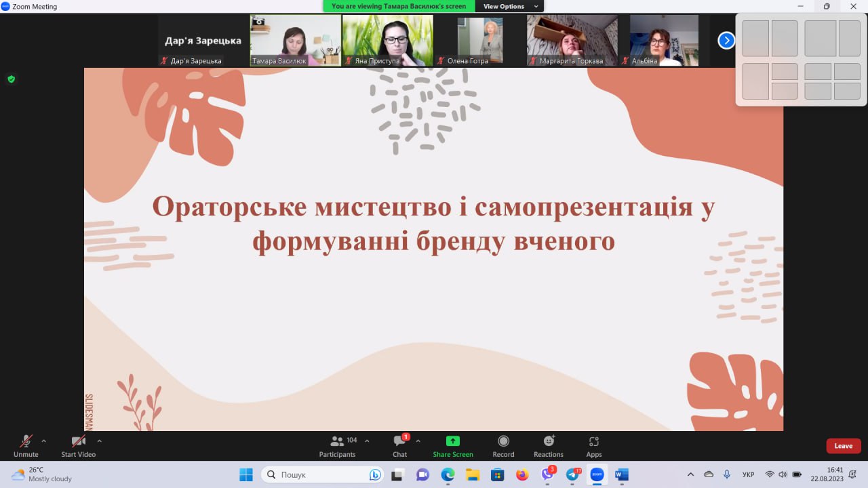Switch keyboard language via УКР indicator

click(749, 474)
